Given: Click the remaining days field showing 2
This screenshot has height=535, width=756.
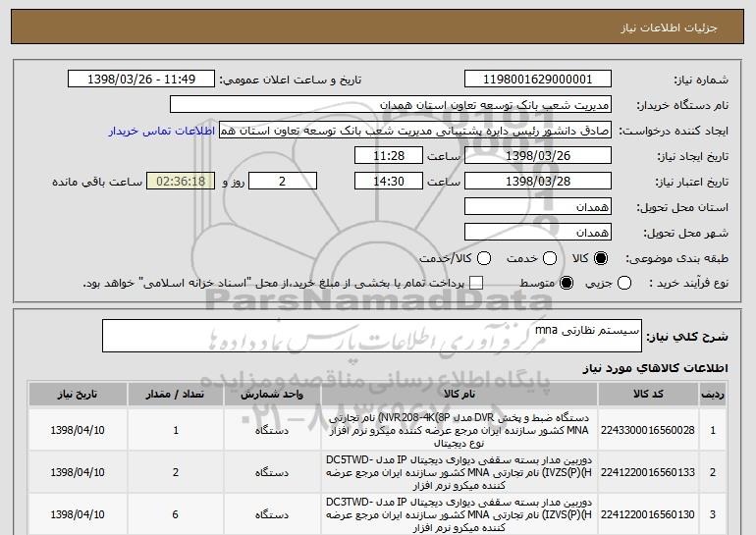Looking at the screenshot, I should [x=283, y=182].
